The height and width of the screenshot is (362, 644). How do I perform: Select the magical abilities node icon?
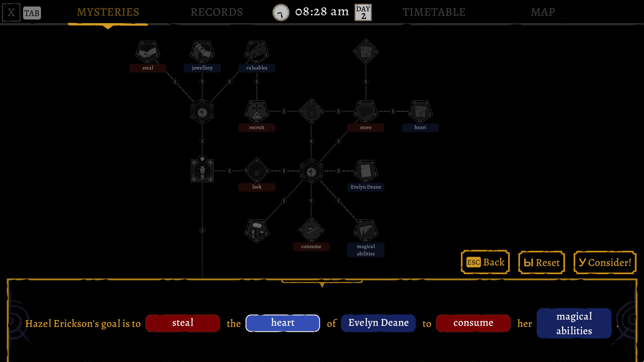365,230
